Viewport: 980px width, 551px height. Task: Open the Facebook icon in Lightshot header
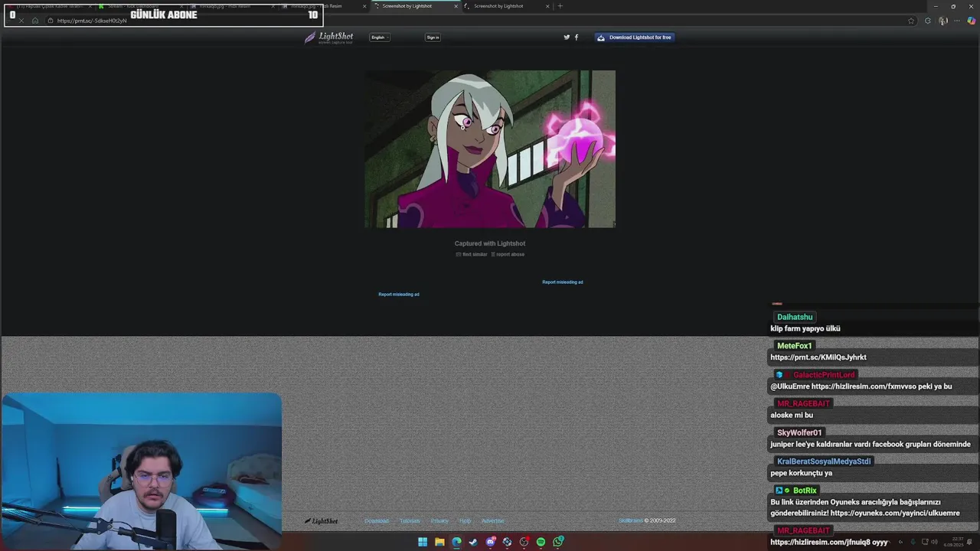click(577, 37)
